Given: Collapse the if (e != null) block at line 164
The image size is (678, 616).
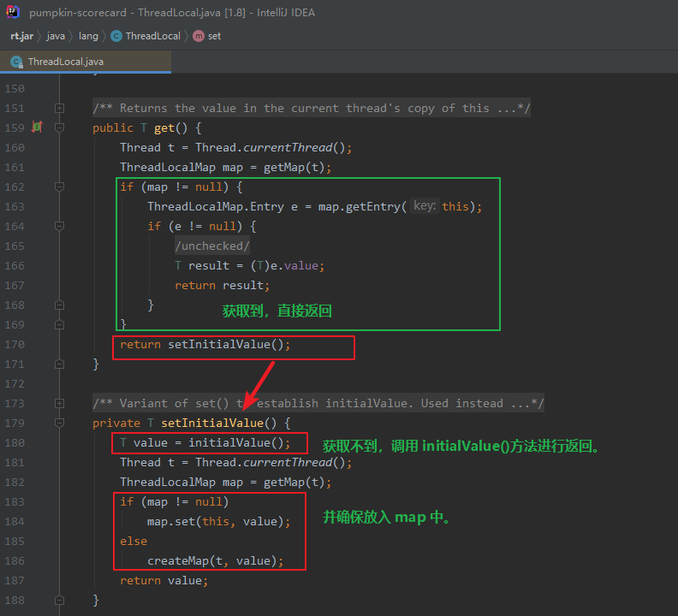Looking at the screenshot, I should [x=60, y=226].
